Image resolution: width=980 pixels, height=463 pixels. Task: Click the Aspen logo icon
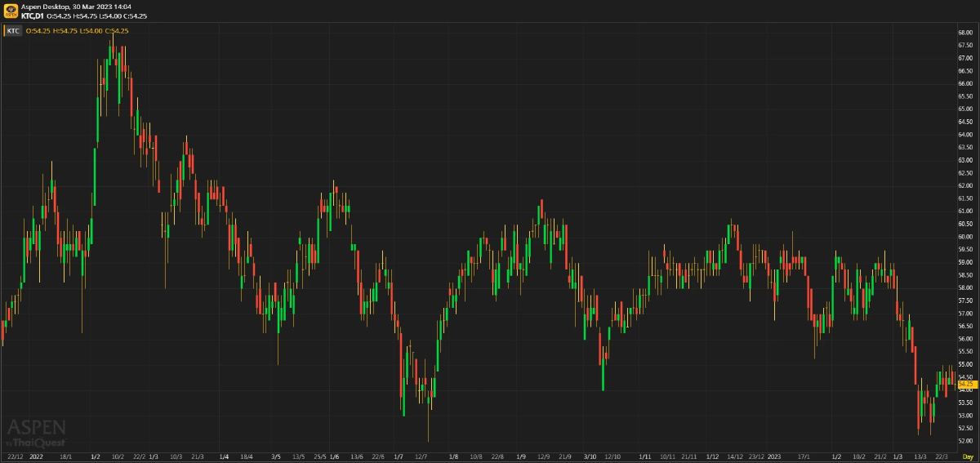[x=11, y=11]
